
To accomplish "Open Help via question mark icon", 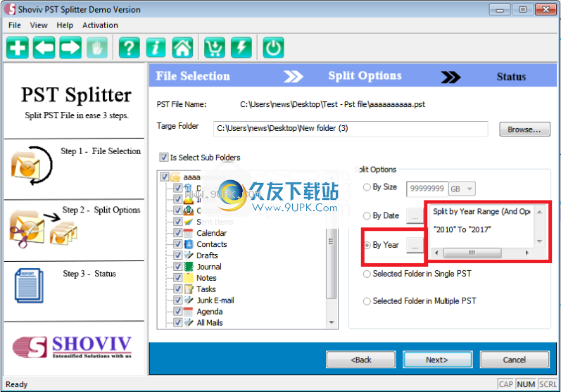I will [x=129, y=47].
